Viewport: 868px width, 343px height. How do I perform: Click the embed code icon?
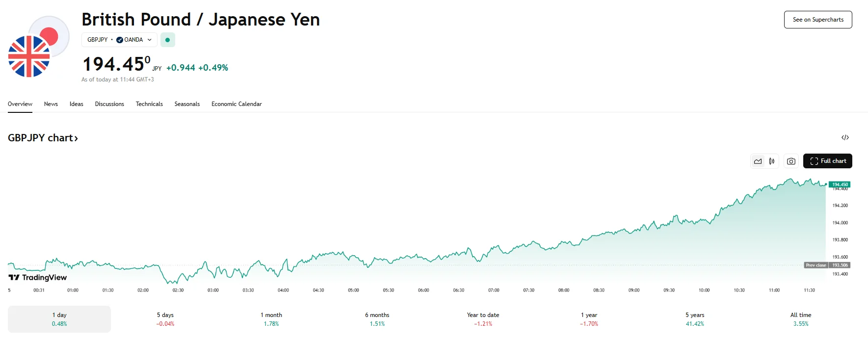845,137
